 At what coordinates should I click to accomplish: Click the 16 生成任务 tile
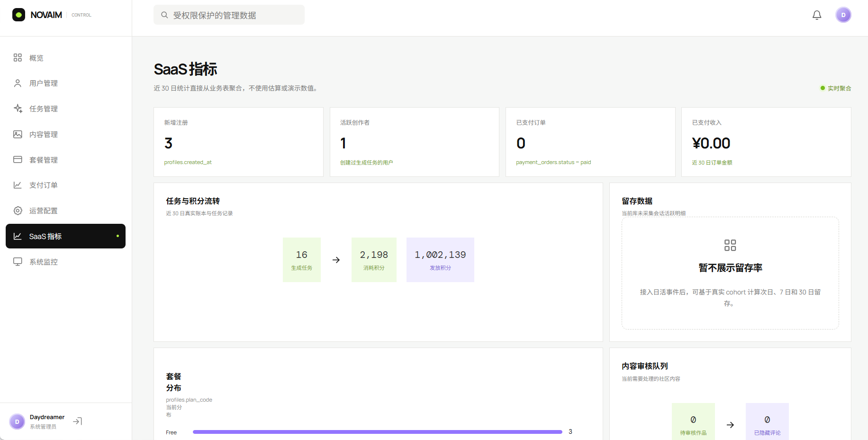[x=302, y=260]
